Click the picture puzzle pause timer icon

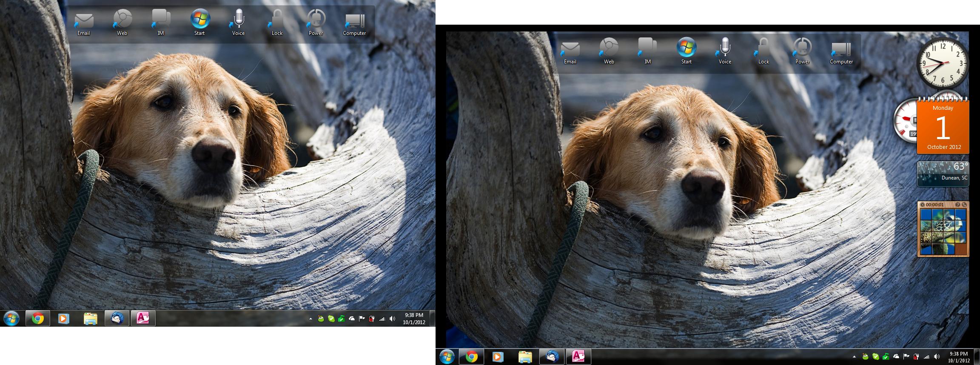pos(922,205)
